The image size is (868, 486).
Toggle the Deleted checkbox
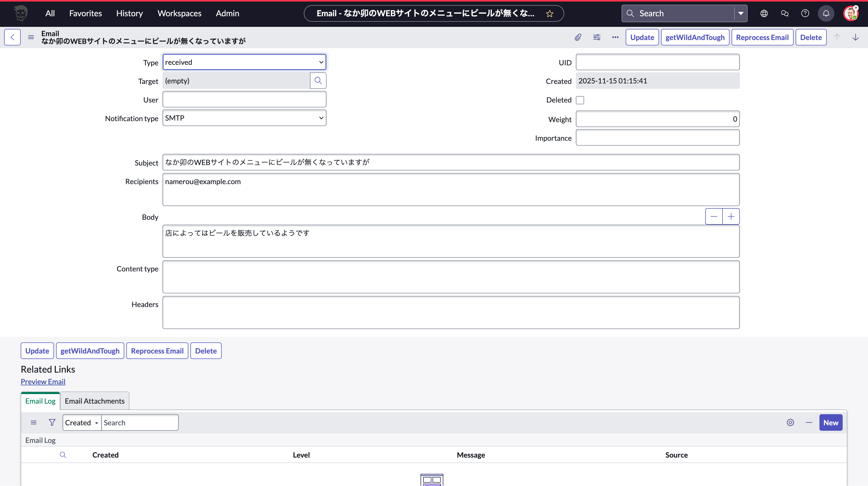[580, 100]
